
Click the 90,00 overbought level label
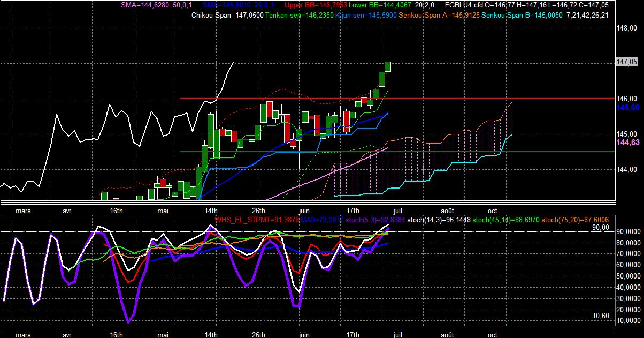tap(601, 227)
